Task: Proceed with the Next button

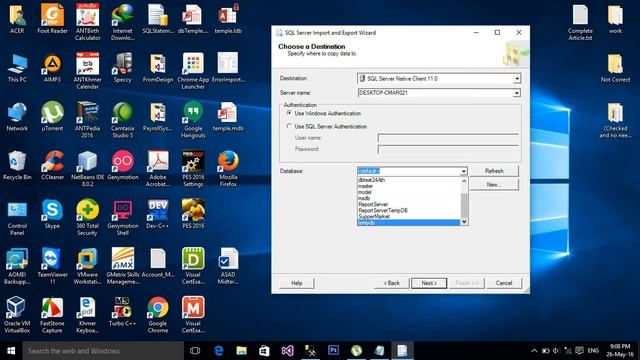Action: pos(429,283)
